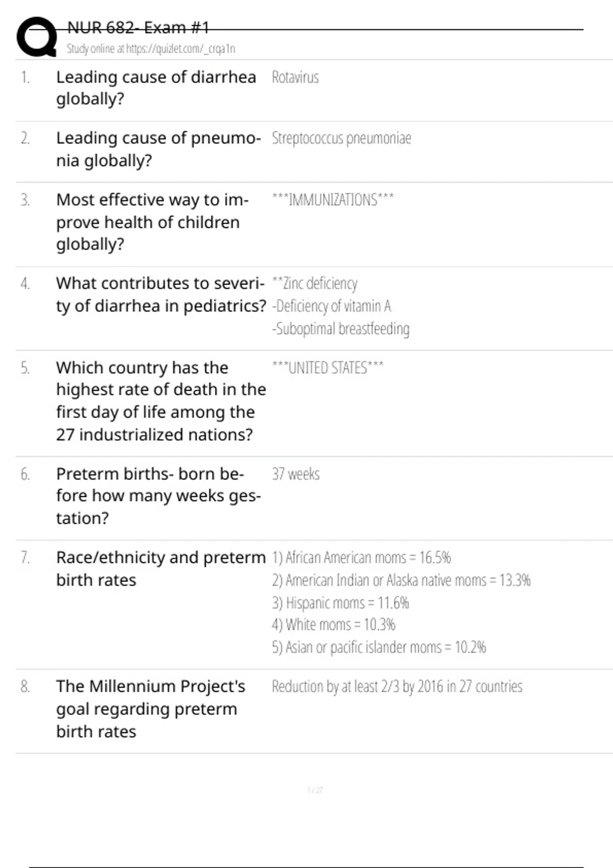
Task: Click the UNITED STATES answer
Action: (327, 368)
